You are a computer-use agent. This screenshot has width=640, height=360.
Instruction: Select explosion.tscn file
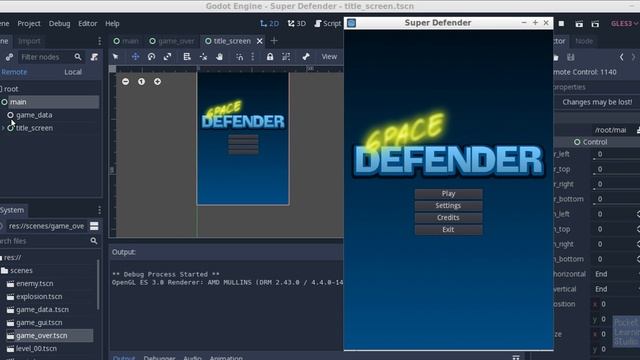click(39, 297)
